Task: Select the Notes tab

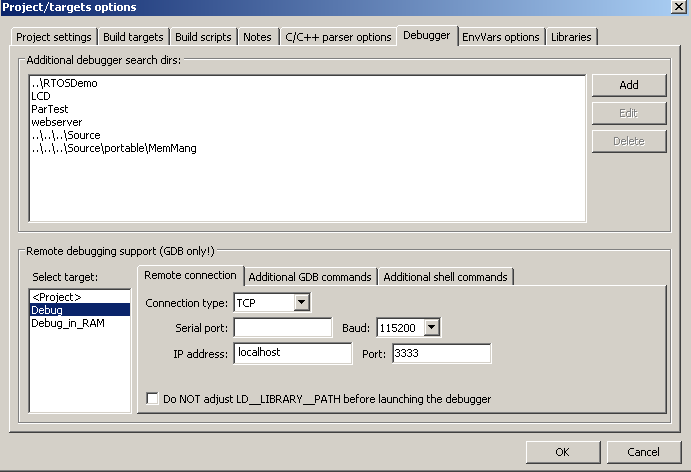Action: [x=257, y=37]
